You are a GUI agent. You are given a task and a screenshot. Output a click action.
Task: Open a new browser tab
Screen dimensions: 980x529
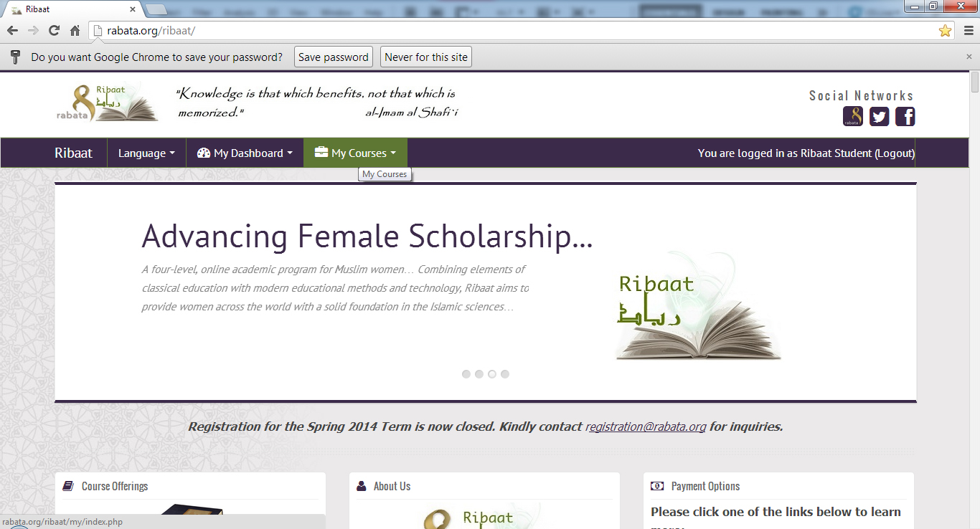[156, 9]
